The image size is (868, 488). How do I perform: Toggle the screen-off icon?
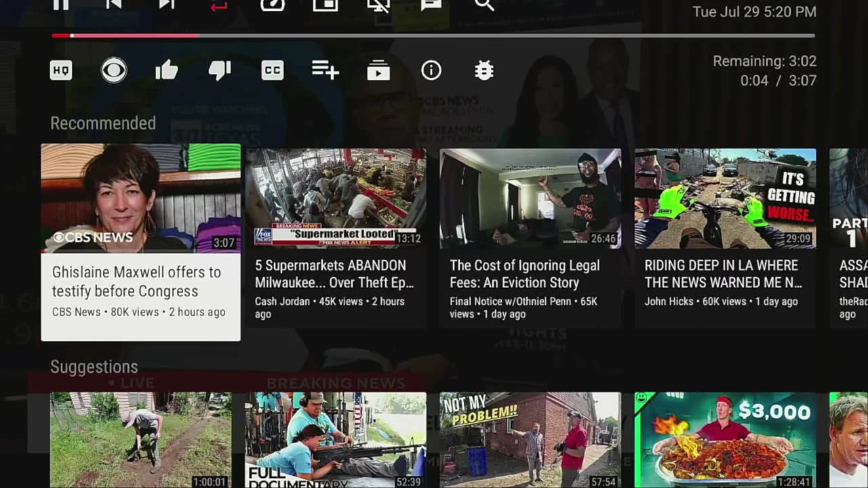coord(378,5)
